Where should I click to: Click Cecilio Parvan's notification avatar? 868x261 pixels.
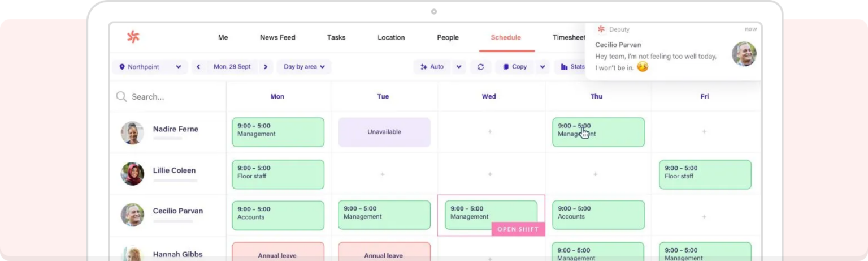coord(744,54)
